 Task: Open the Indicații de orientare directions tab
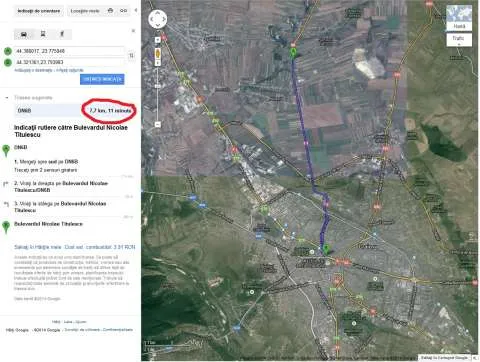[x=39, y=11]
